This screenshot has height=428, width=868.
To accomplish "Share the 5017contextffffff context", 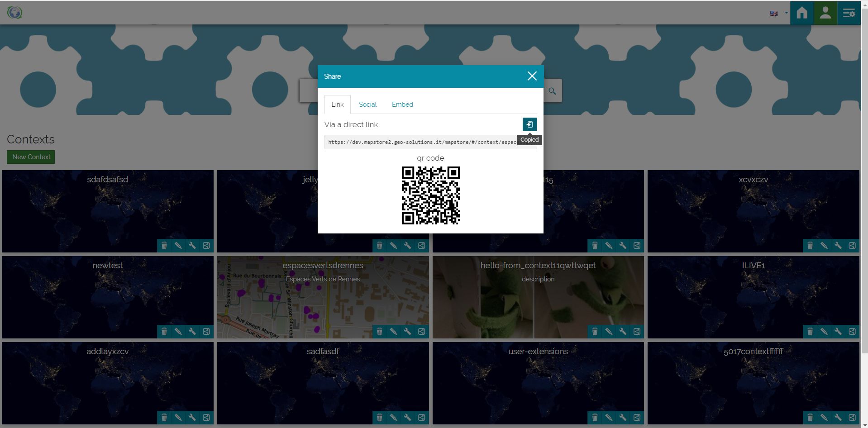I will click(x=852, y=417).
